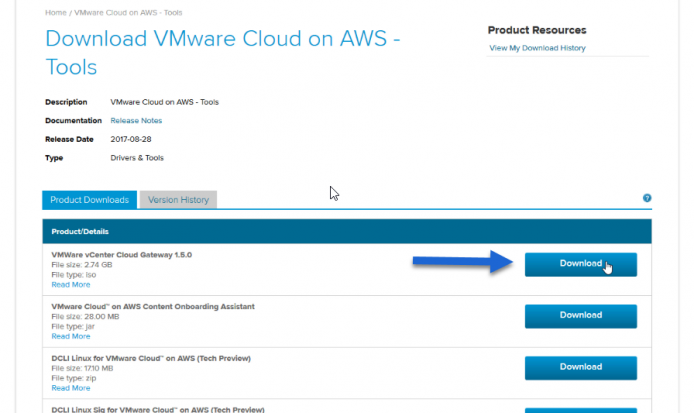Click the Product Resources heading
Screen dimensions: 694x413
tap(537, 30)
